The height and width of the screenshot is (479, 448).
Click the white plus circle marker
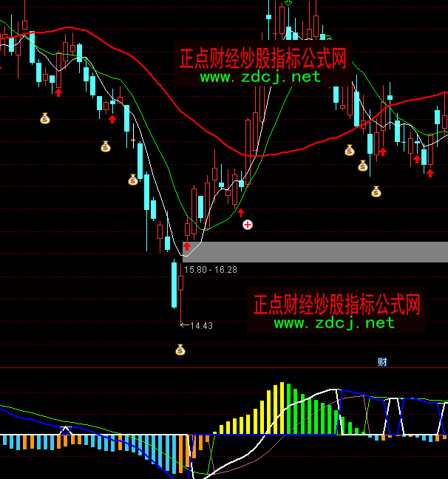coord(248,224)
